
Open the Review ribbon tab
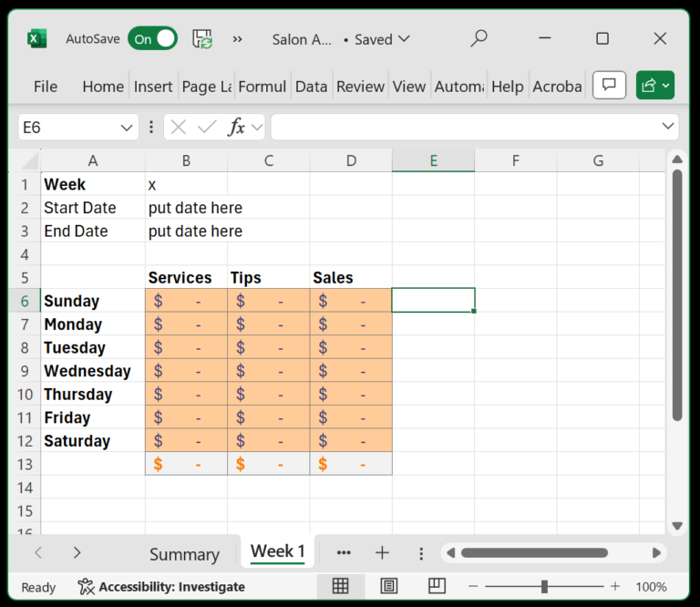tap(360, 87)
